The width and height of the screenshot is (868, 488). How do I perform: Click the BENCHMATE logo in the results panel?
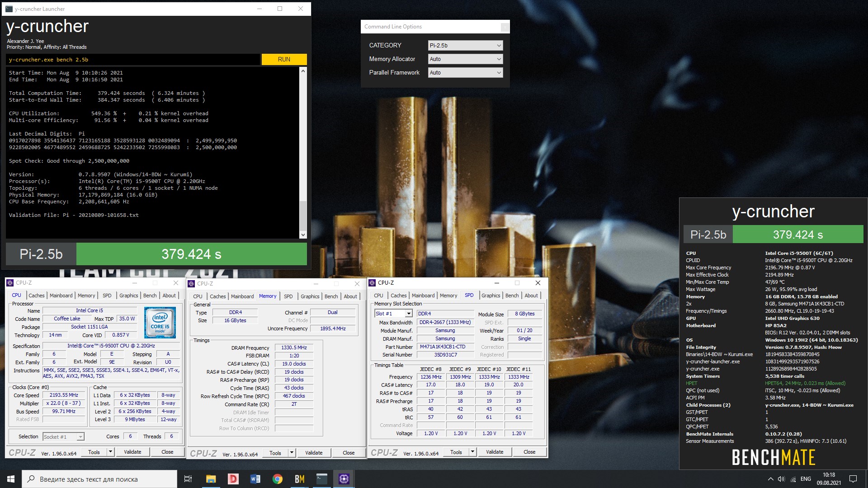774,457
